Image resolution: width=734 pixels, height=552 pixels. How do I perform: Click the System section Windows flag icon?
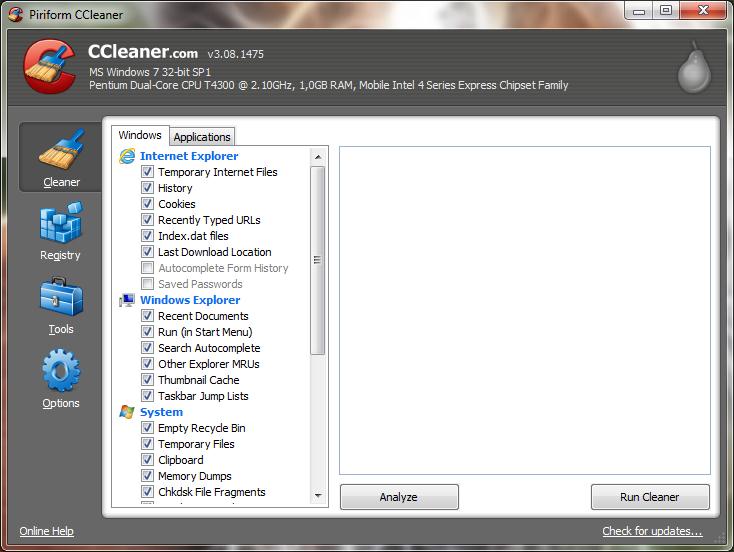click(127, 412)
